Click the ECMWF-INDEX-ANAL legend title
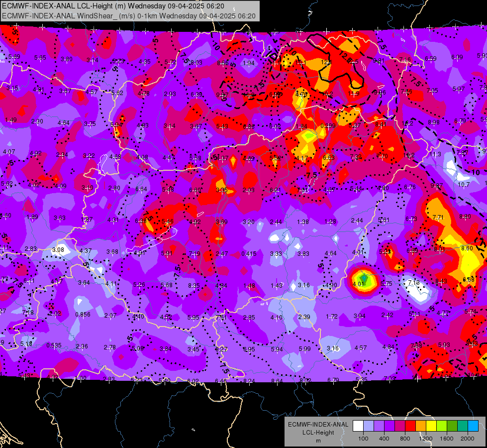This screenshot has height=448, width=487. click(318, 425)
